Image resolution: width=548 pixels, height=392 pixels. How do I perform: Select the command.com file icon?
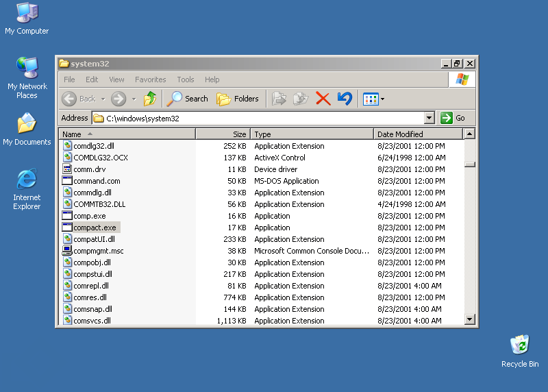tap(67, 180)
